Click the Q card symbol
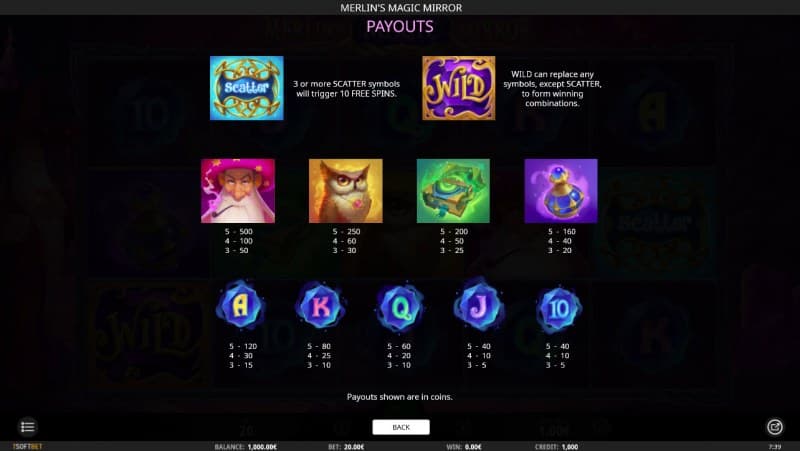The image size is (800, 451). tap(400, 308)
